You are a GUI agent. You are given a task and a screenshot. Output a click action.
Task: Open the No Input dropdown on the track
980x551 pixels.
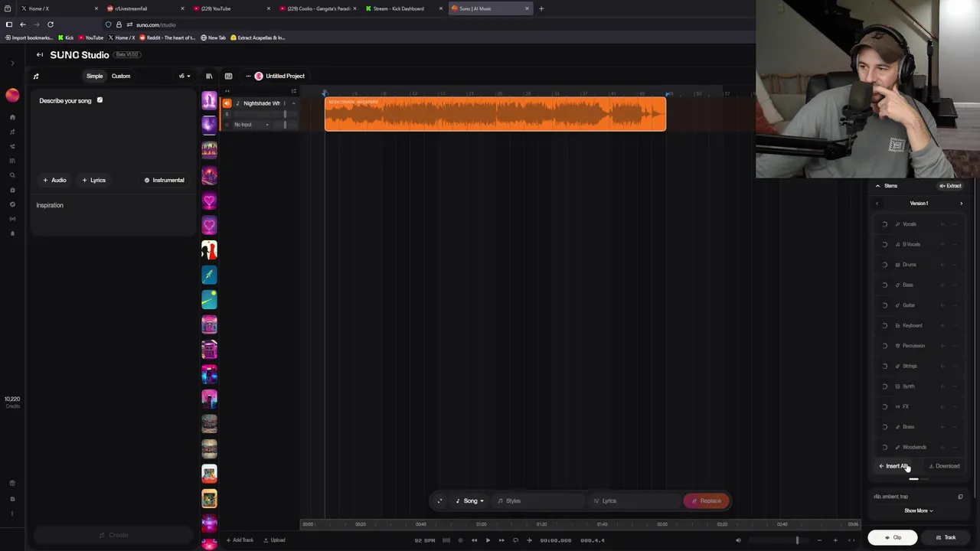coord(251,124)
